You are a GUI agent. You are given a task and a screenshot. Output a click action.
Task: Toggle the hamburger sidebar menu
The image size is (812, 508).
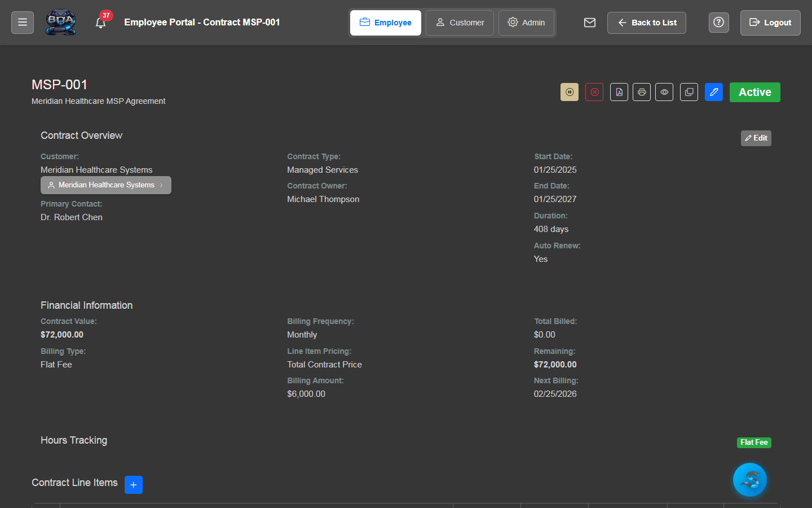[x=23, y=23]
